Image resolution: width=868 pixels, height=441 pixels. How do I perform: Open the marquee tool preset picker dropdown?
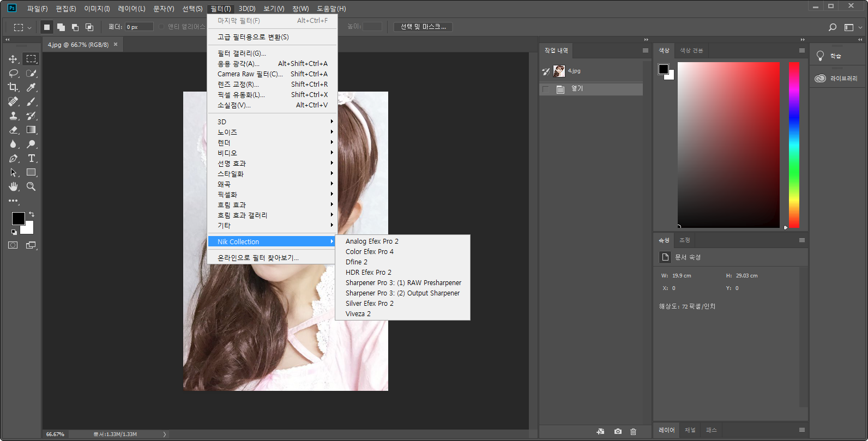click(x=22, y=27)
